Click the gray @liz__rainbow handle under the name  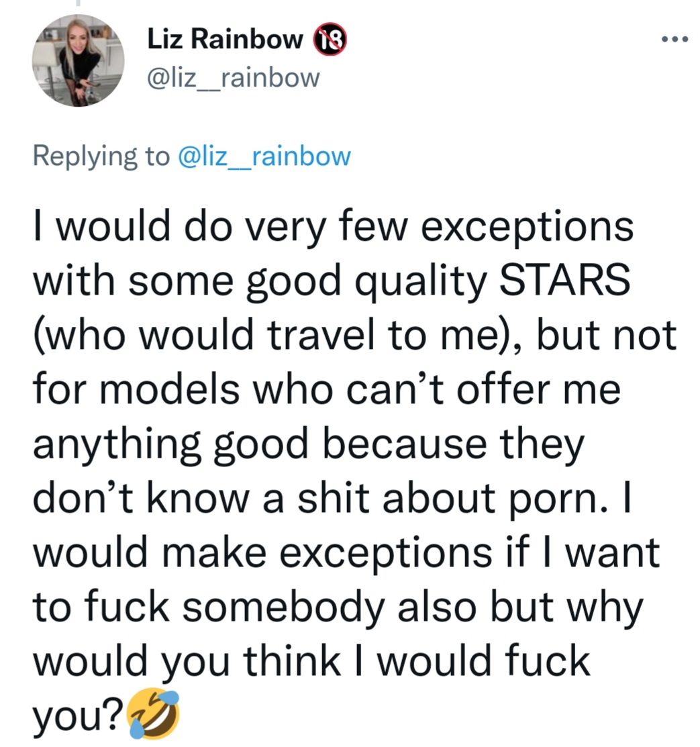pyautogui.click(x=233, y=78)
